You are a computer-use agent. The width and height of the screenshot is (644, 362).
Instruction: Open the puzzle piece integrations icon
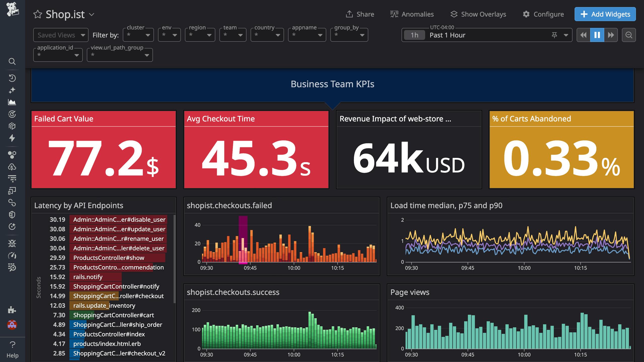pyautogui.click(x=12, y=310)
